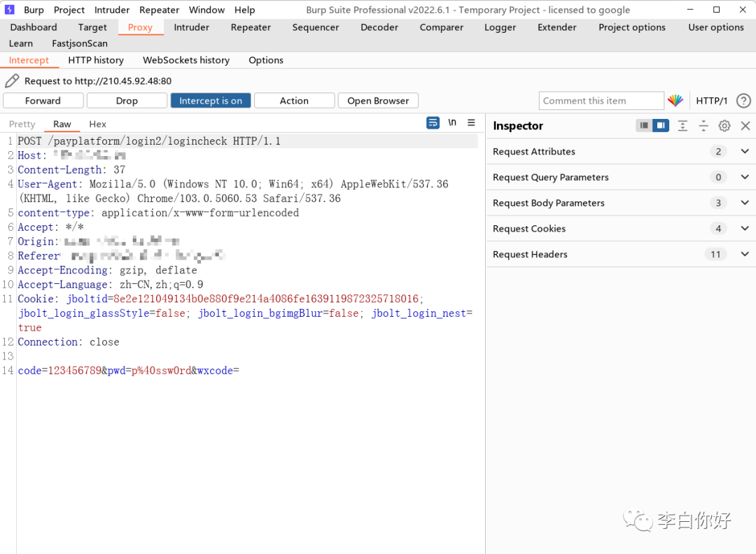Switch to the Extender tab
The image size is (756, 554).
coord(557,27)
